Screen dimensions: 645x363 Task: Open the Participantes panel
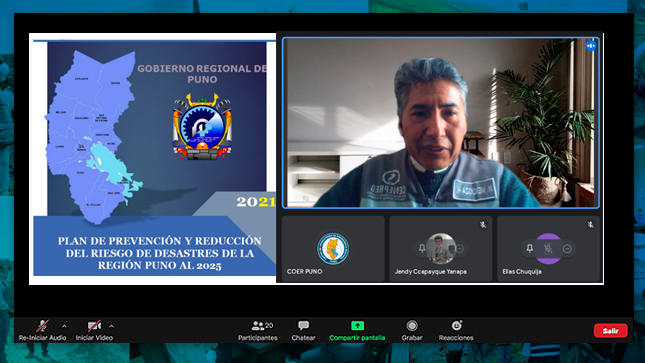pos(258,330)
